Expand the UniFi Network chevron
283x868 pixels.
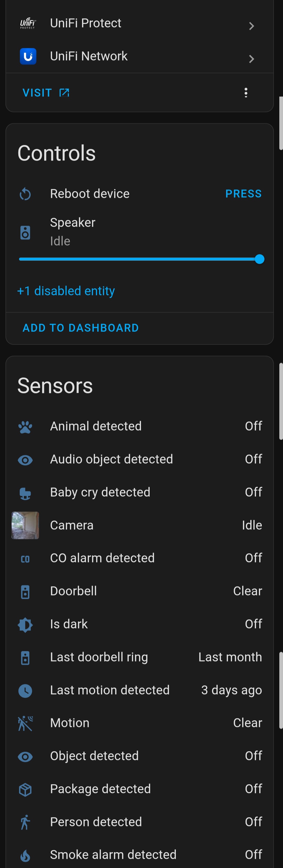coord(251,59)
